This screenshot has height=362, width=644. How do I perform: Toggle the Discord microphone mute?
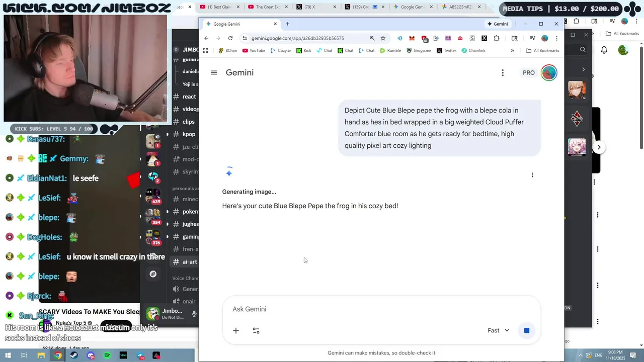coord(194,314)
